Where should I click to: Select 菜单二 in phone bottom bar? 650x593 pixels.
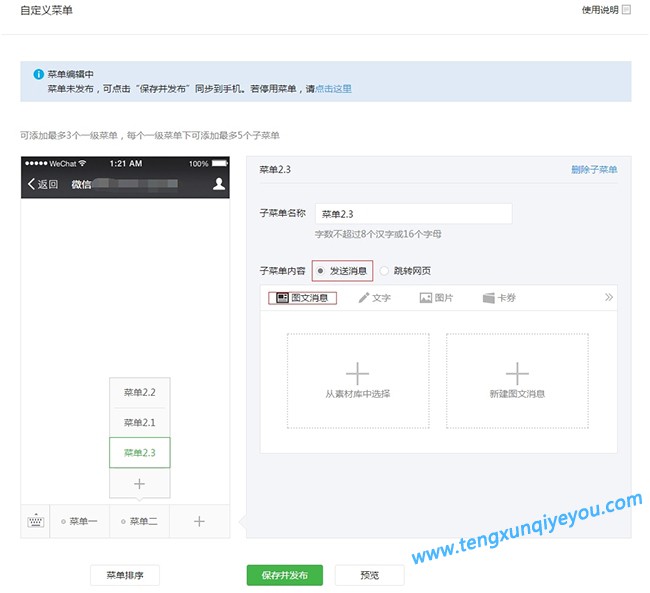pos(140,521)
